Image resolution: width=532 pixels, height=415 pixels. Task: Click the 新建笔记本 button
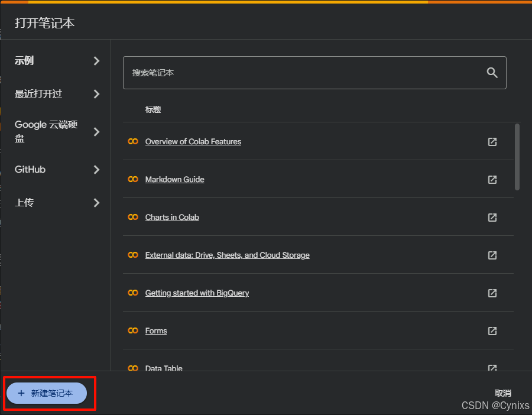(47, 393)
